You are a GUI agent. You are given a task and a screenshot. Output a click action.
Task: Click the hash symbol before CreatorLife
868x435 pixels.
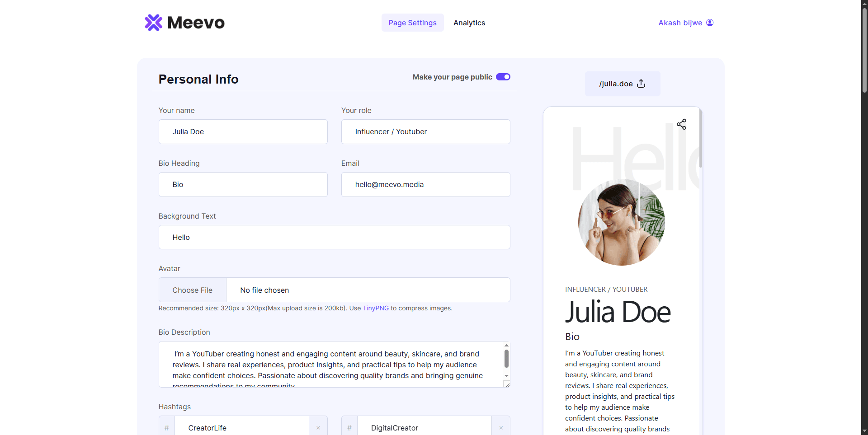tap(167, 428)
